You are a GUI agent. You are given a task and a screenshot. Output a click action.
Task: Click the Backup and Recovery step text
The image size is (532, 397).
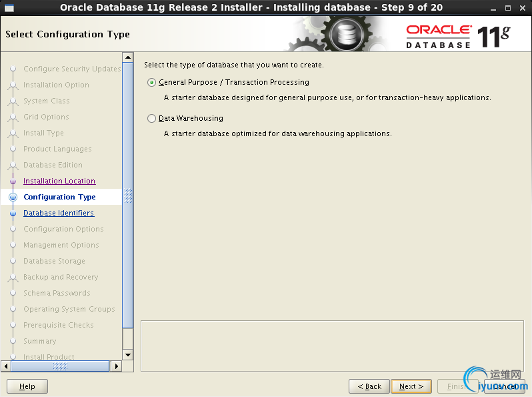61,277
